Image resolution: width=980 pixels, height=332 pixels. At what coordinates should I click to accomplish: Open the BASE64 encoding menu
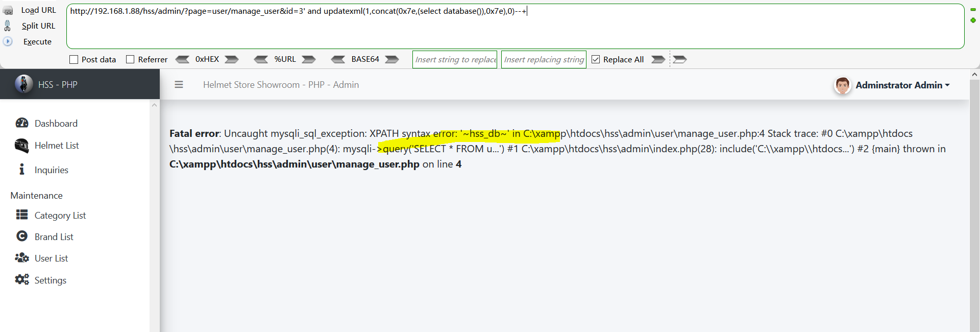365,59
